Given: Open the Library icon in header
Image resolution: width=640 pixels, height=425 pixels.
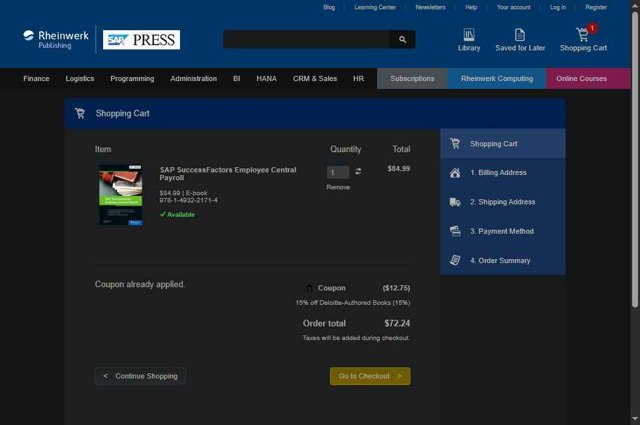Looking at the screenshot, I should tap(469, 35).
